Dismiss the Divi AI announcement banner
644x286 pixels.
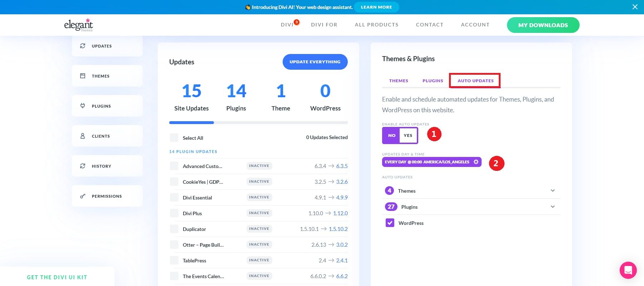click(x=635, y=7)
